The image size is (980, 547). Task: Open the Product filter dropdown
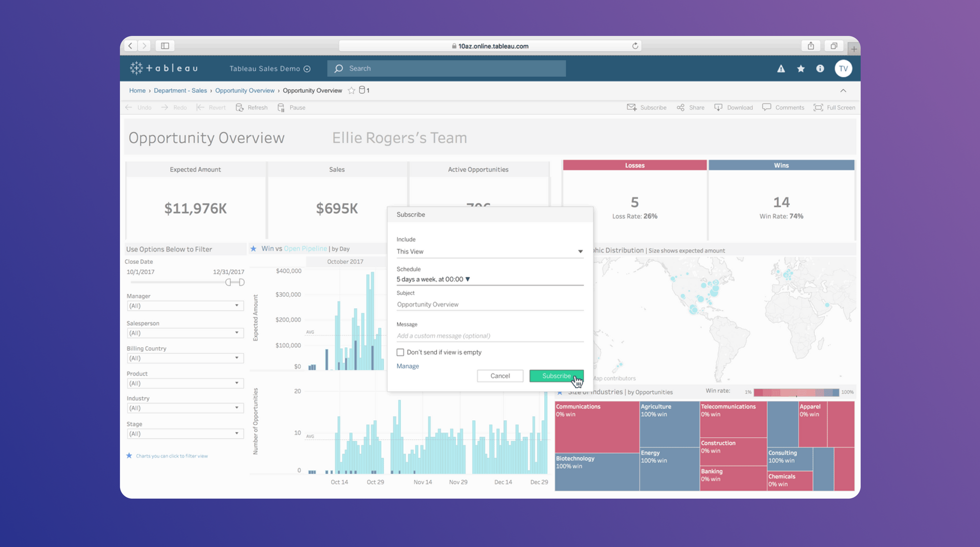(185, 383)
